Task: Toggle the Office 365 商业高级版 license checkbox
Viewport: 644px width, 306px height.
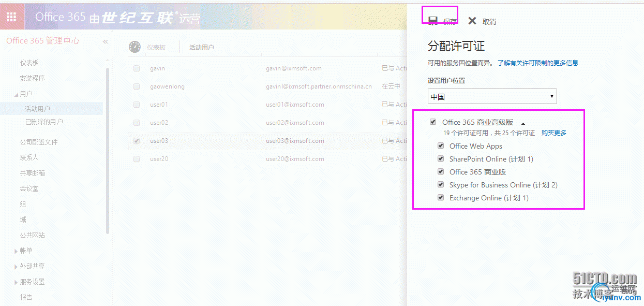Action: point(433,122)
